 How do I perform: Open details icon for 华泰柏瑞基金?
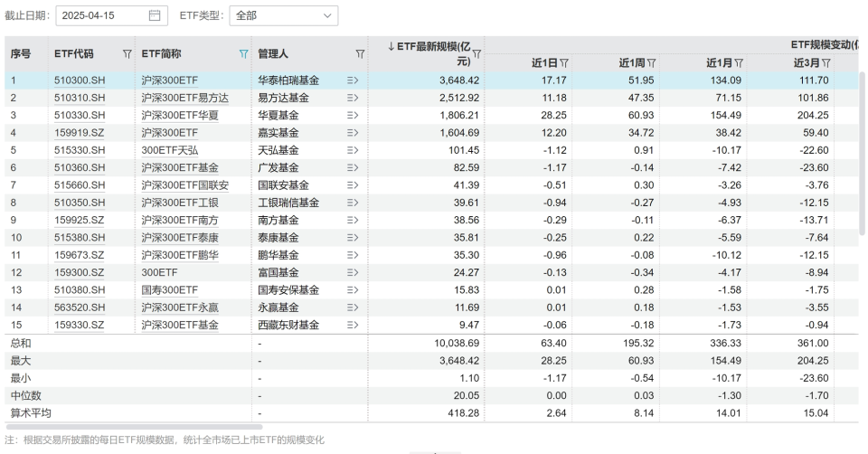click(353, 80)
